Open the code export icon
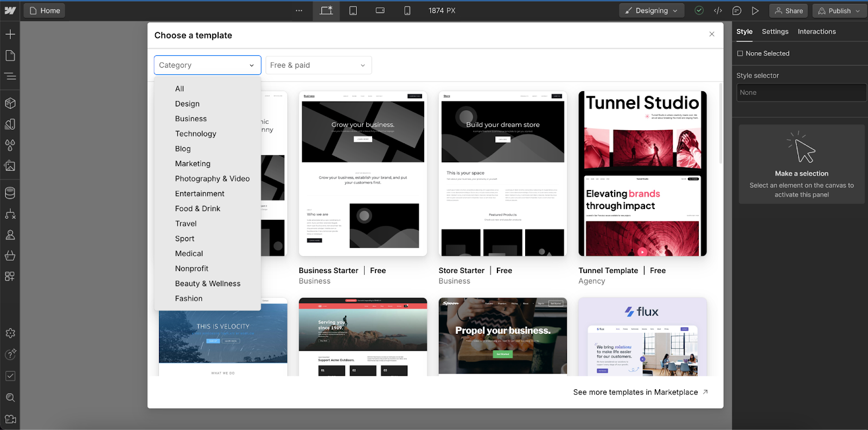868x430 pixels. tap(718, 11)
